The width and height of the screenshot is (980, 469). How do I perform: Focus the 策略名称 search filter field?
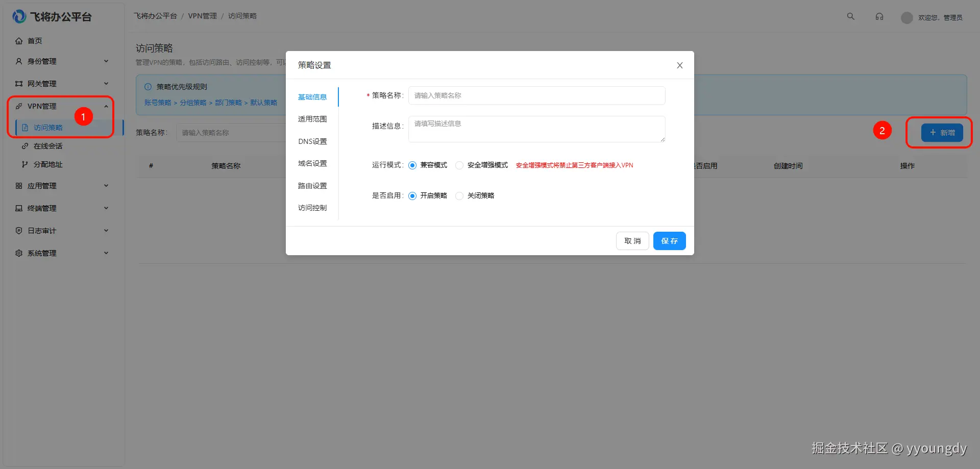click(x=231, y=133)
